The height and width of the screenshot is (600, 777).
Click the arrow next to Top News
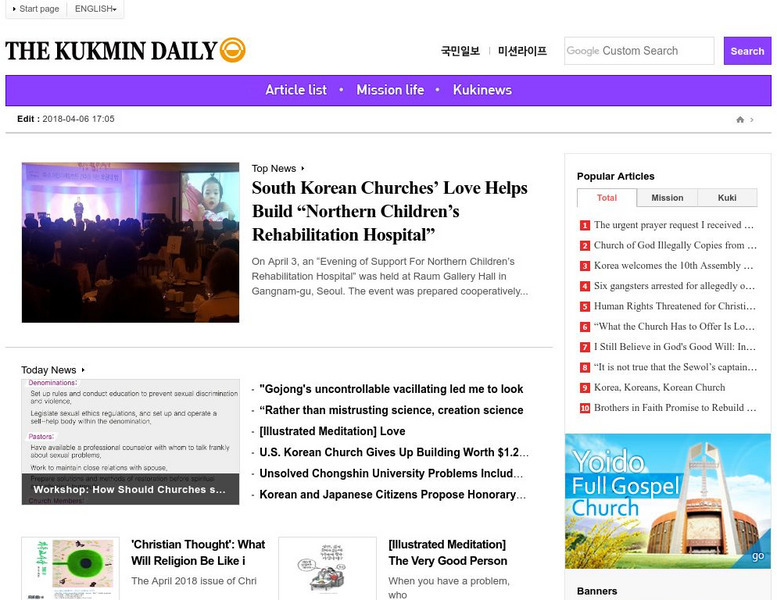pyautogui.click(x=302, y=168)
